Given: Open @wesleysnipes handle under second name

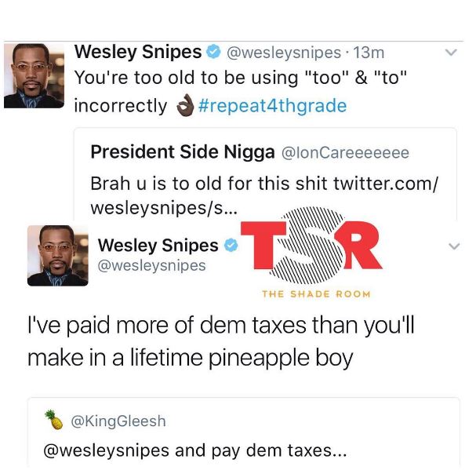Looking at the screenshot, I should (x=152, y=265).
